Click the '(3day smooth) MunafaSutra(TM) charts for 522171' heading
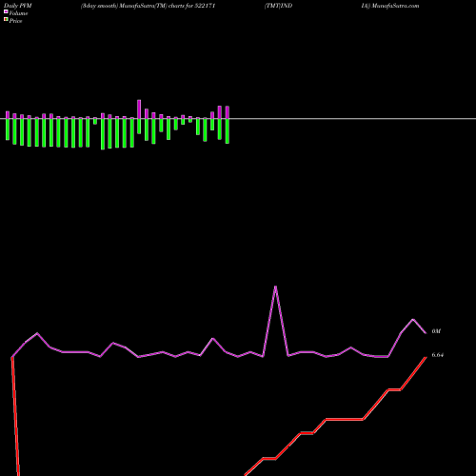 [149, 6]
